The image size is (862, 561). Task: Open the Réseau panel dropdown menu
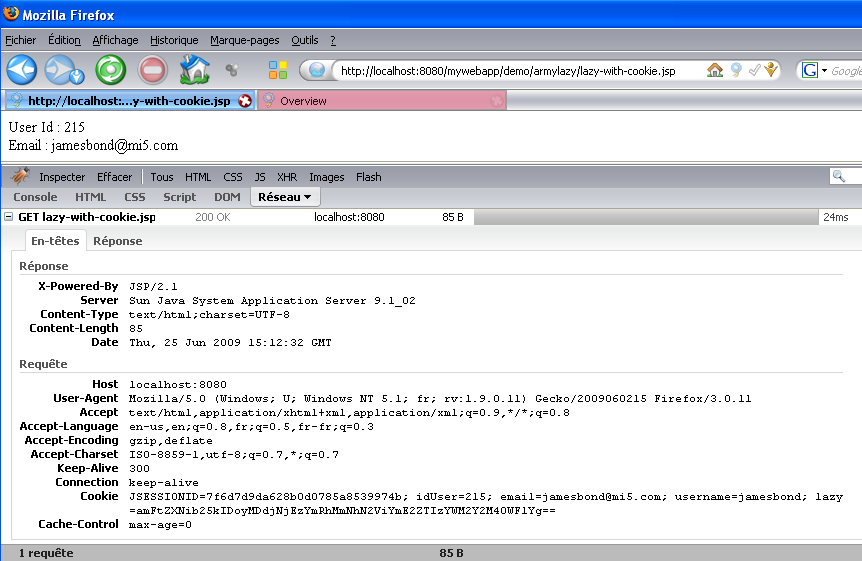284,197
